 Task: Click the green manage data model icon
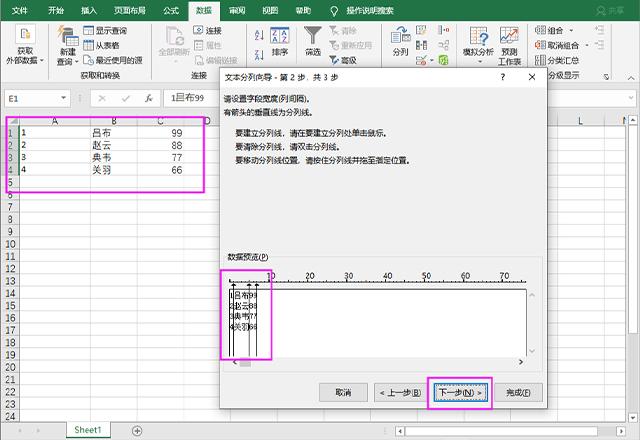443,60
